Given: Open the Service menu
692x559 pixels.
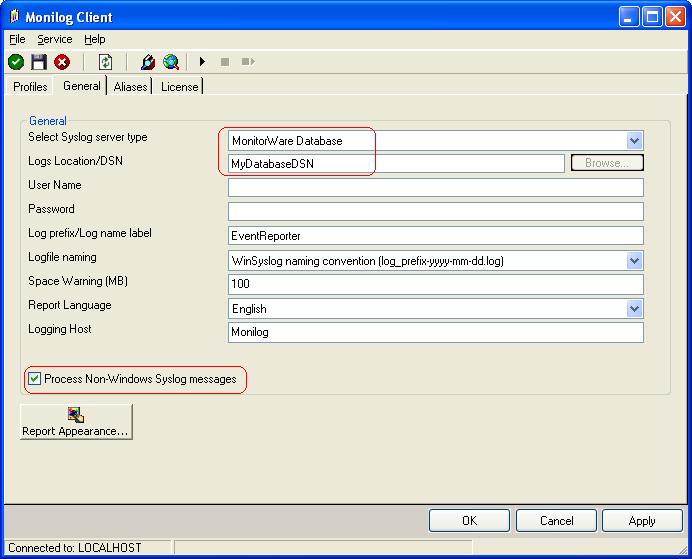Looking at the screenshot, I should pos(55,39).
